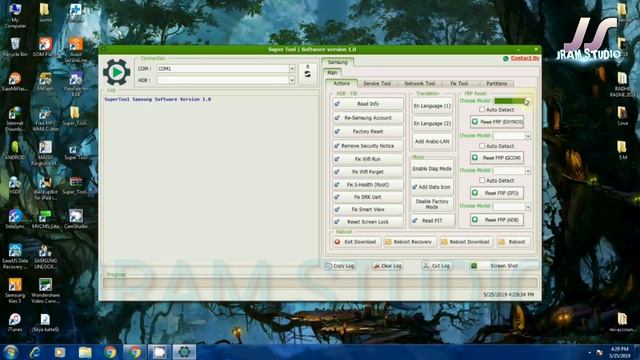Open Recycle Bin desktop icon

(15, 47)
